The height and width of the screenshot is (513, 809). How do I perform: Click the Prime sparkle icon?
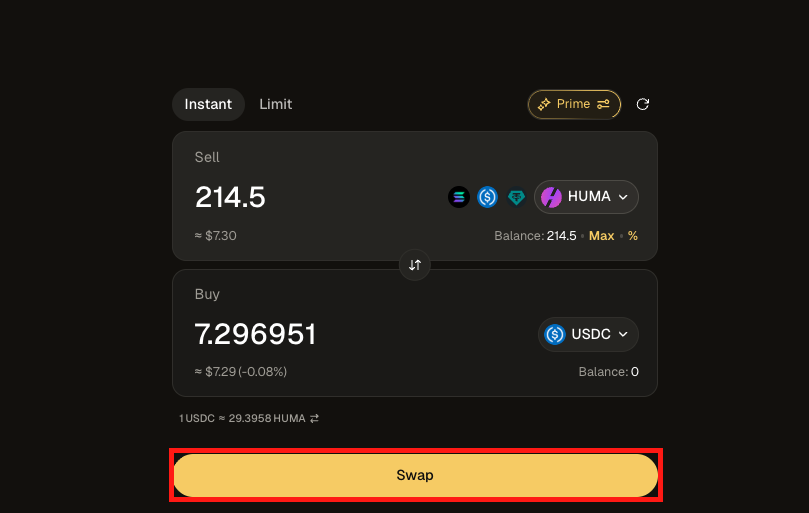(544, 104)
